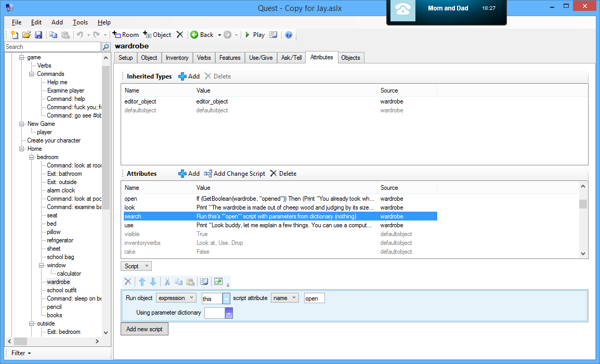Add a new Room via the toolbar
The width and height of the screenshot is (600, 364).
coord(125,35)
